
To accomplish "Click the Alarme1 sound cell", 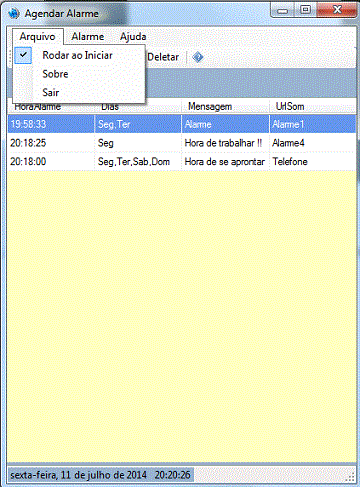I will (x=313, y=124).
